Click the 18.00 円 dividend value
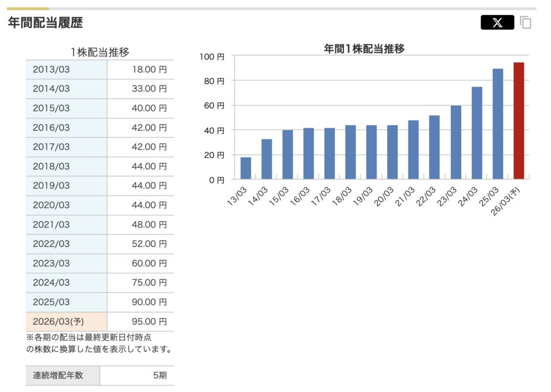Viewport: 551px width, 392px height. [149, 69]
